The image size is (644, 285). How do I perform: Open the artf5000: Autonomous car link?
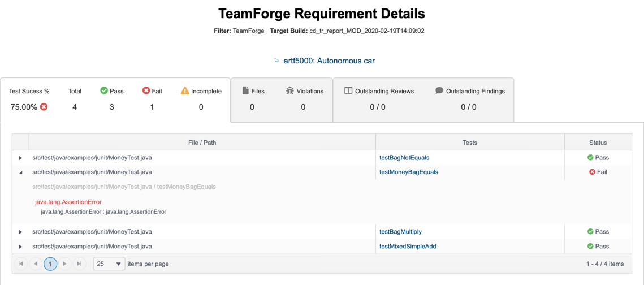pyautogui.click(x=329, y=61)
